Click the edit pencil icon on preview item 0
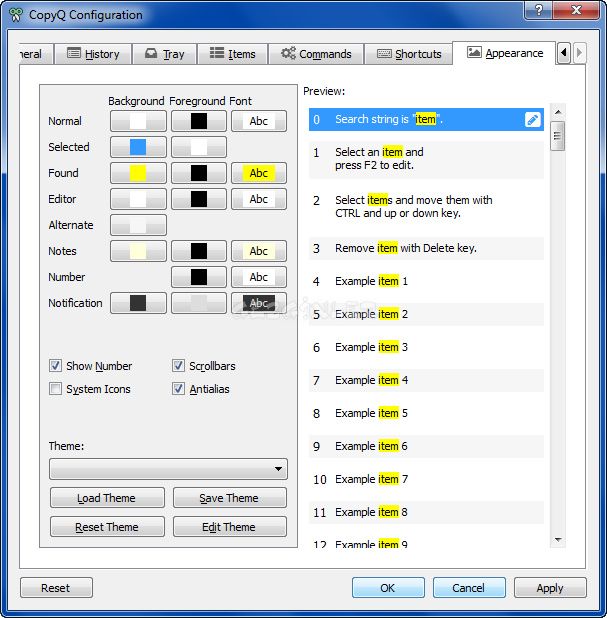 [532, 119]
